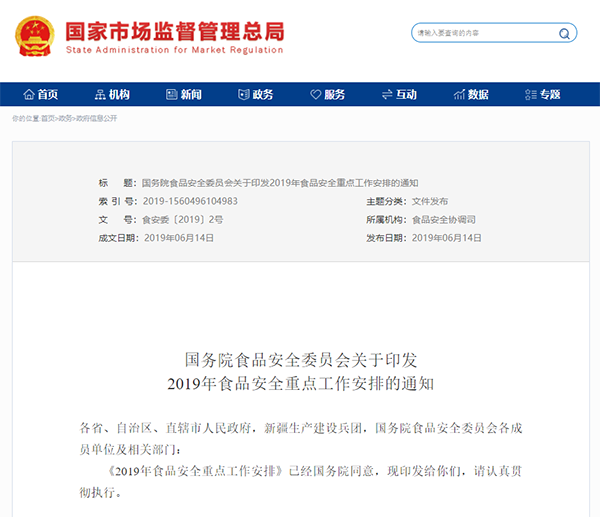This screenshot has width=600, height=517.
Task: Open the 机构 navigation menu
Action: click(x=119, y=94)
